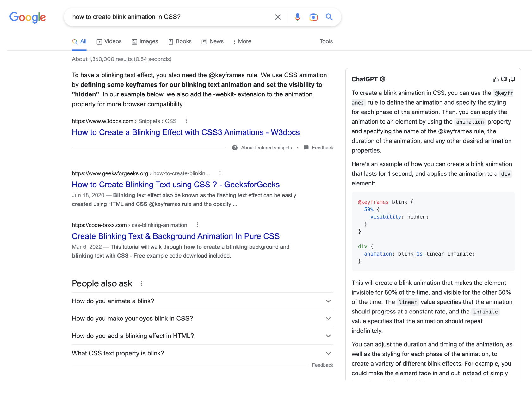Click the featured snippets help icon
Viewport: 532px width, 395px height.
[x=235, y=148]
